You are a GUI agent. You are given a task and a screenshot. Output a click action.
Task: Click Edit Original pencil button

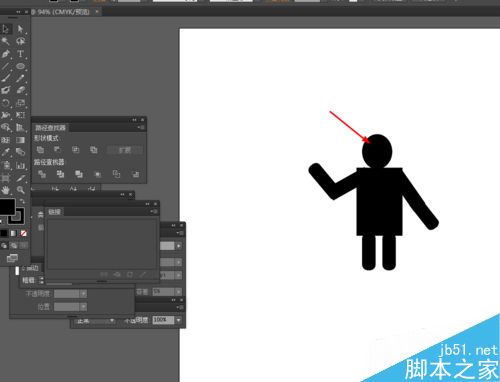coord(143,274)
